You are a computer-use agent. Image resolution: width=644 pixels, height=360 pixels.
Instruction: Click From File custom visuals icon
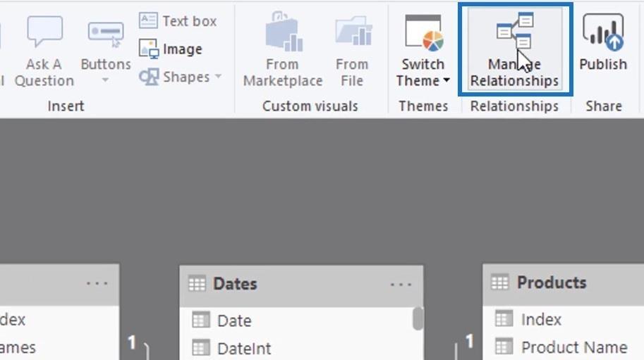(352, 33)
